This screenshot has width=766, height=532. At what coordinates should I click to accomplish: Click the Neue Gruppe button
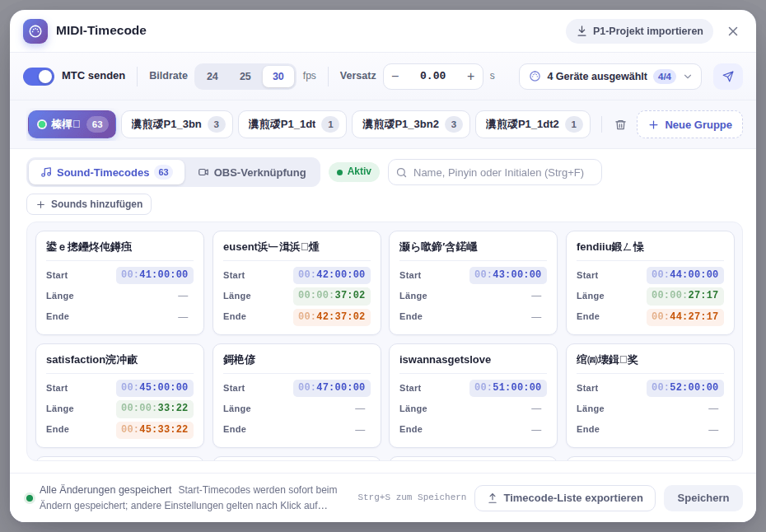click(689, 124)
